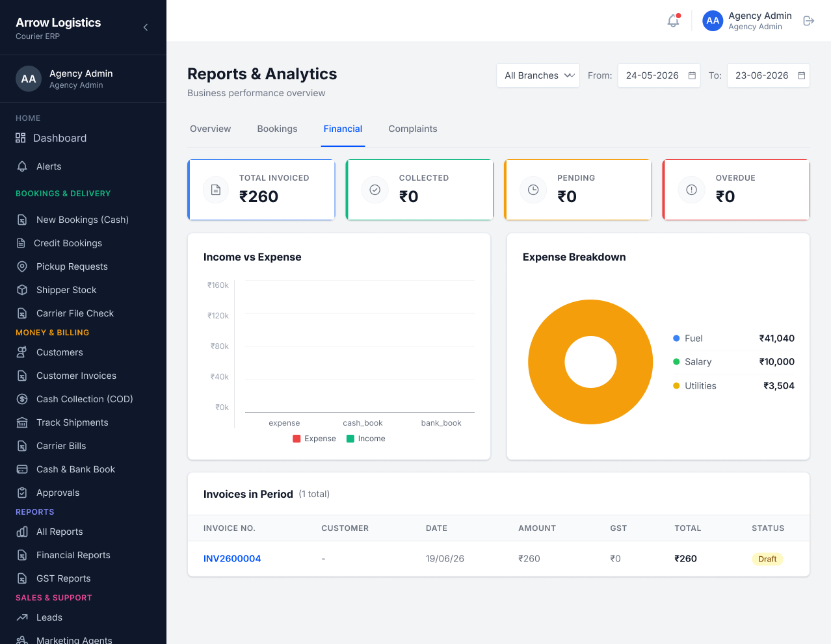Image resolution: width=831 pixels, height=644 pixels.
Task: Click the Total Invoiced summary card
Action: coord(261,190)
